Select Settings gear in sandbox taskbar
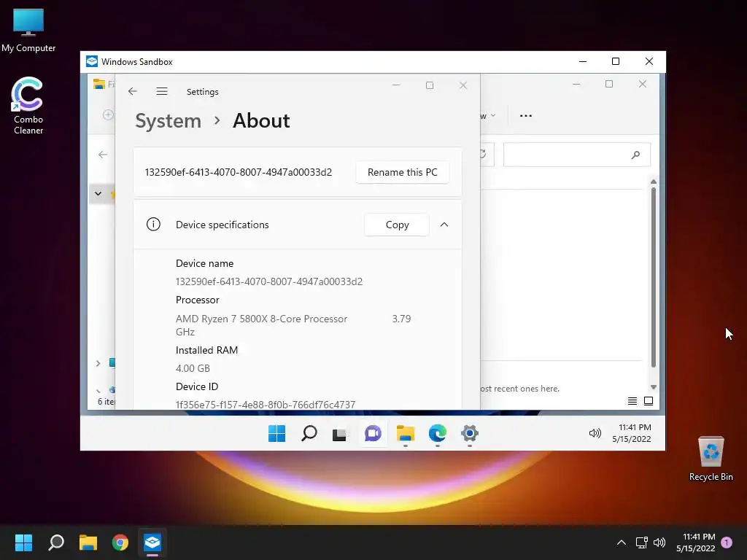The image size is (747, 560). (469, 433)
